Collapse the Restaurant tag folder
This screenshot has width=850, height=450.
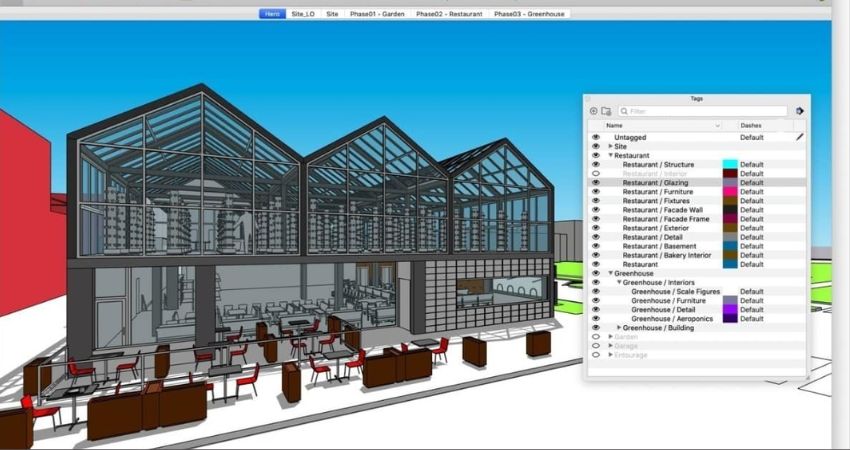point(611,156)
